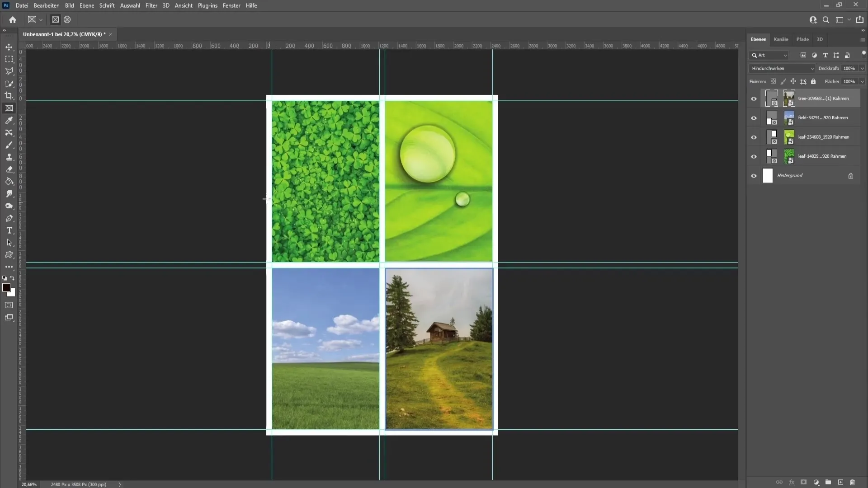This screenshot has height=488, width=868.
Task: Click the share icon top right
Action: pos(860,20)
